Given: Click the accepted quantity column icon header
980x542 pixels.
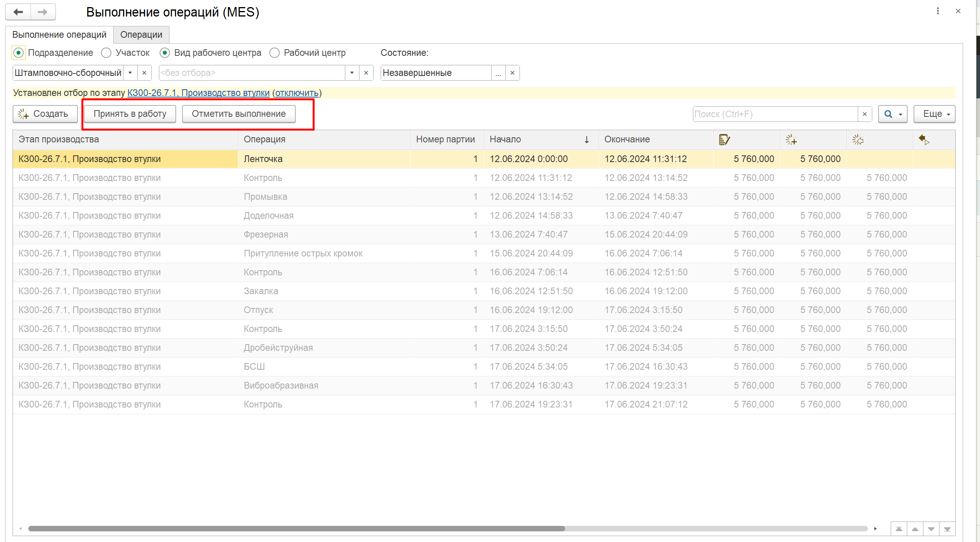Looking at the screenshot, I should click(x=857, y=140).
